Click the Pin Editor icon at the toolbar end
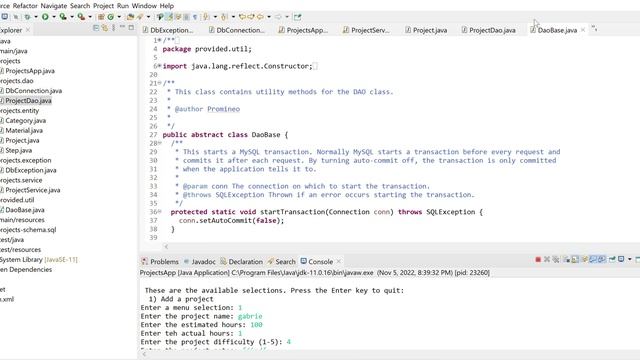 298,17
